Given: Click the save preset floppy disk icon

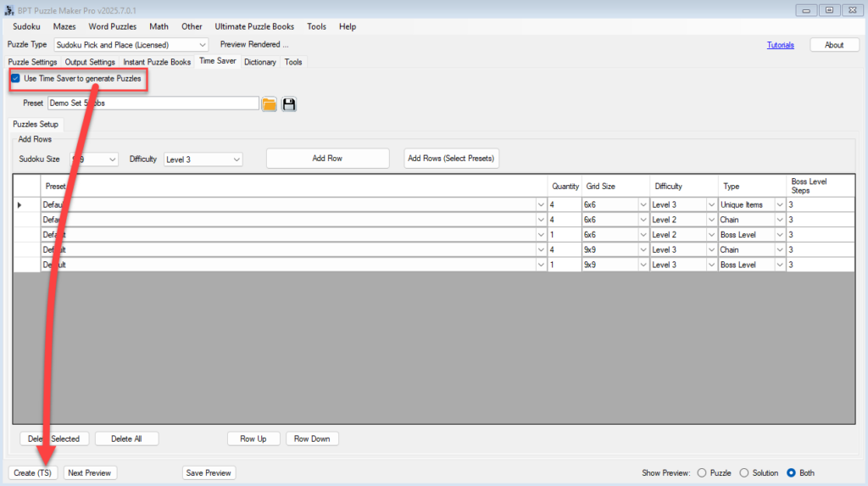Looking at the screenshot, I should coord(289,103).
